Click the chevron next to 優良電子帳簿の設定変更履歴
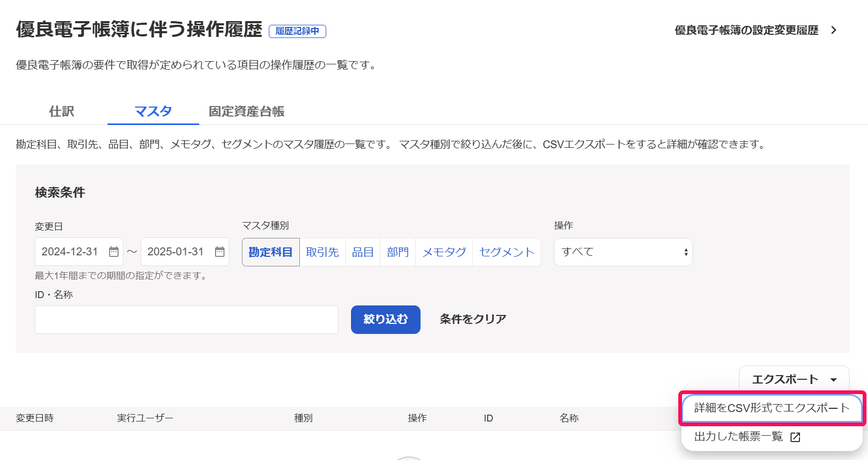The height and width of the screenshot is (460, 868). 834,30
